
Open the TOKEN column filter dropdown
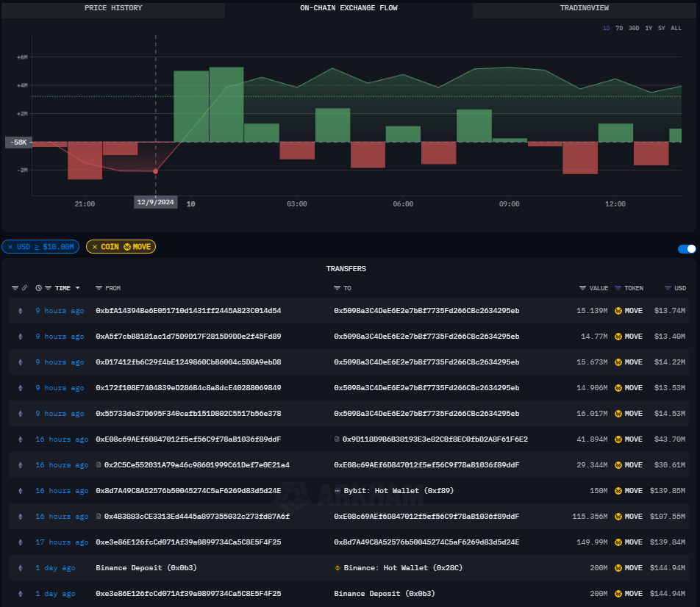click(x=618, y=288)
